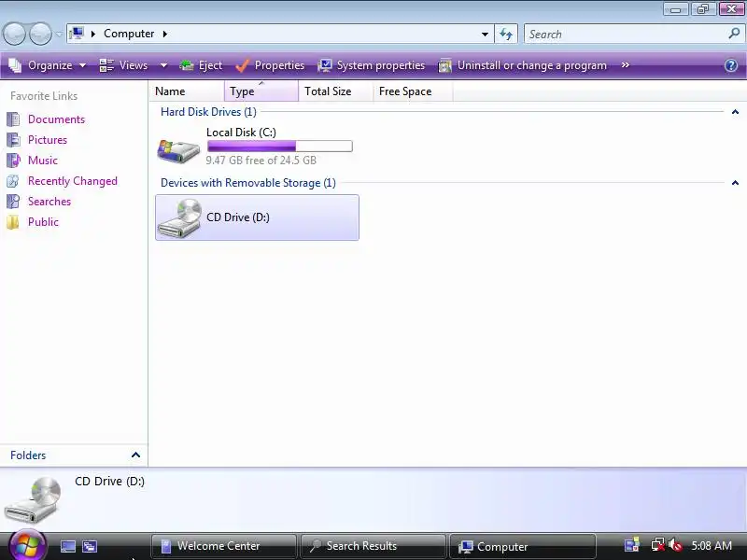The width and height of the screenshot is (747, 560).
Task: Open Music in Favorite Links
Action: (42, 161)
